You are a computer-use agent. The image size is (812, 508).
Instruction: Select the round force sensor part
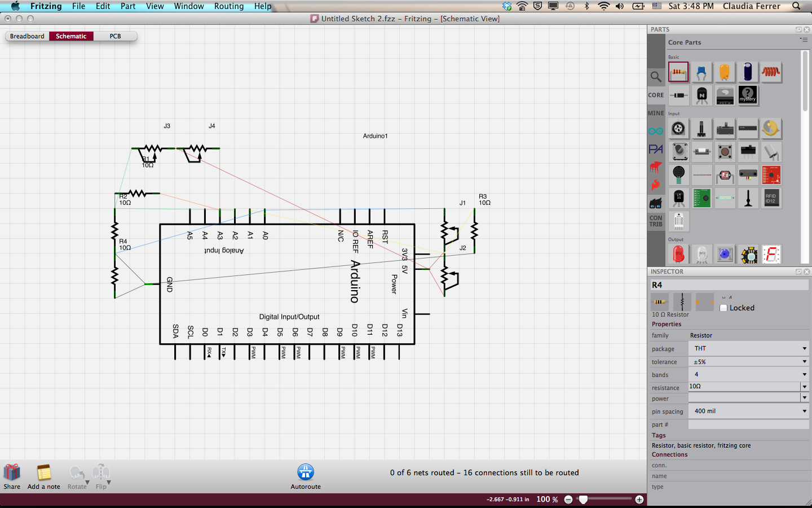click(x=678, y=175)
